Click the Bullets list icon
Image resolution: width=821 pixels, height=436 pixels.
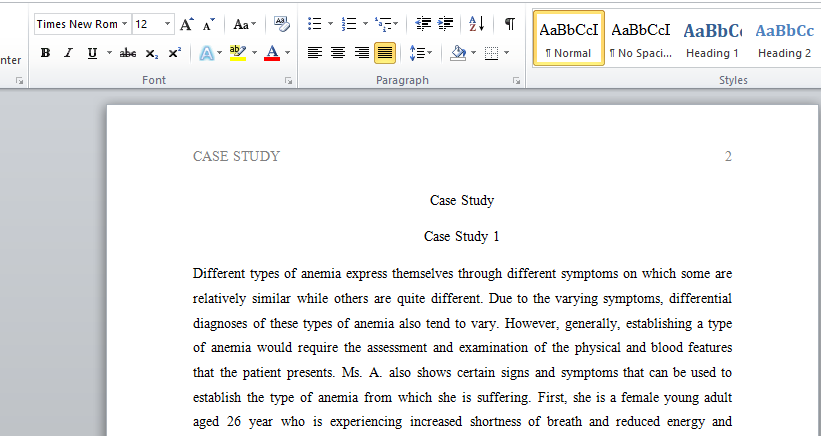tap(315, 24)
